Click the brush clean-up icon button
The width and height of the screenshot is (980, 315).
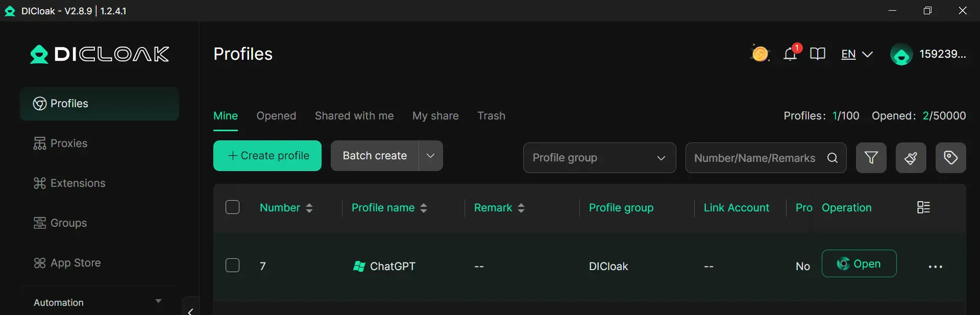pyautogui.click(x=911, y=158)
